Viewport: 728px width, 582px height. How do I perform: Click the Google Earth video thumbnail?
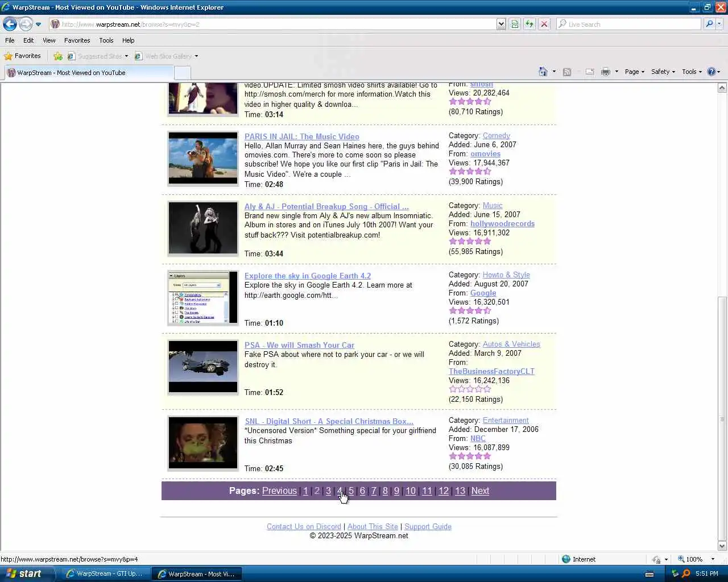203,298
